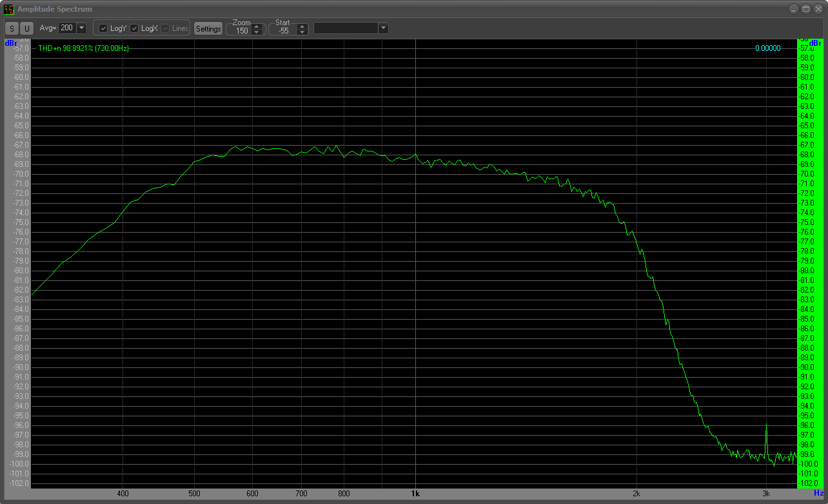Screen dimensions: 828x504
Task: Toggle the LogY checkbox
Action: click(103, 28)
